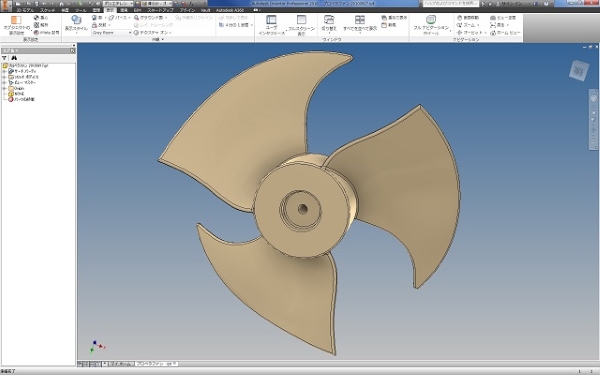The image size is (600, 375).
Task: Open the Grey Room lighting style dropdown
Action: [x=111, y=33]
